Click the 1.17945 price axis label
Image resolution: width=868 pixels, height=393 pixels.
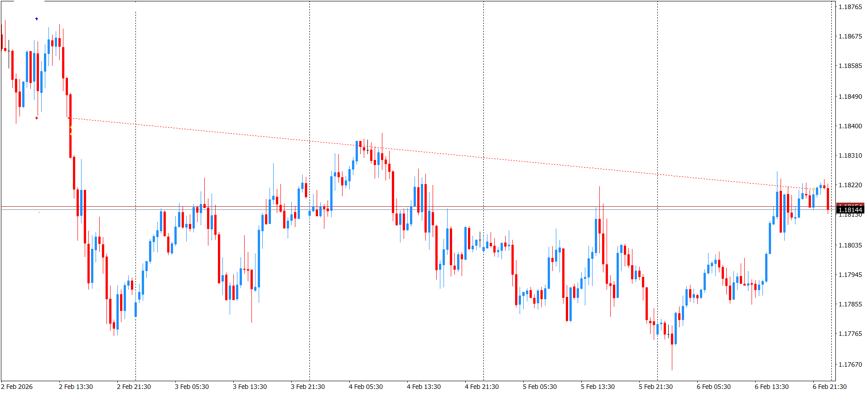850,275
